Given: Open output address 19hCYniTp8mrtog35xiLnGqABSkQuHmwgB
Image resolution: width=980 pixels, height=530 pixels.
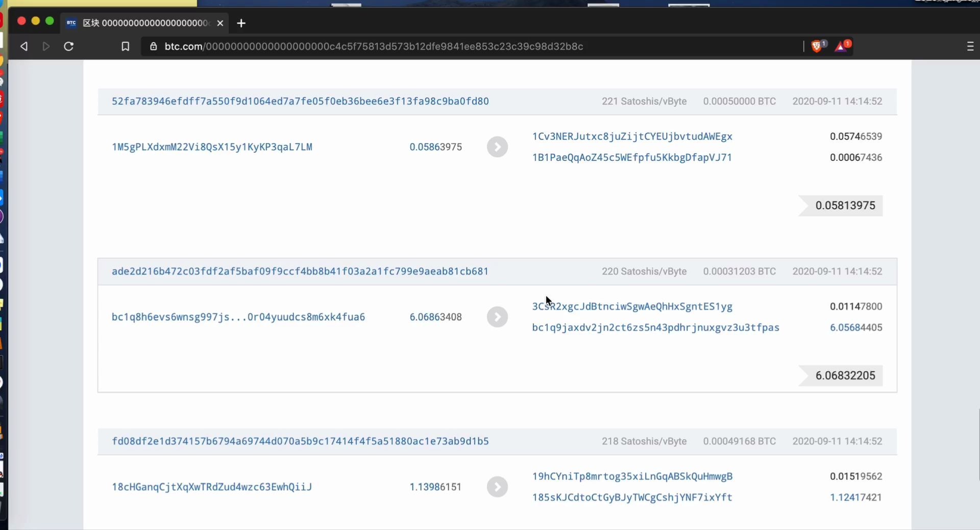Looking at the screenshot, I should pyautogui.click(x=632, y=476).
